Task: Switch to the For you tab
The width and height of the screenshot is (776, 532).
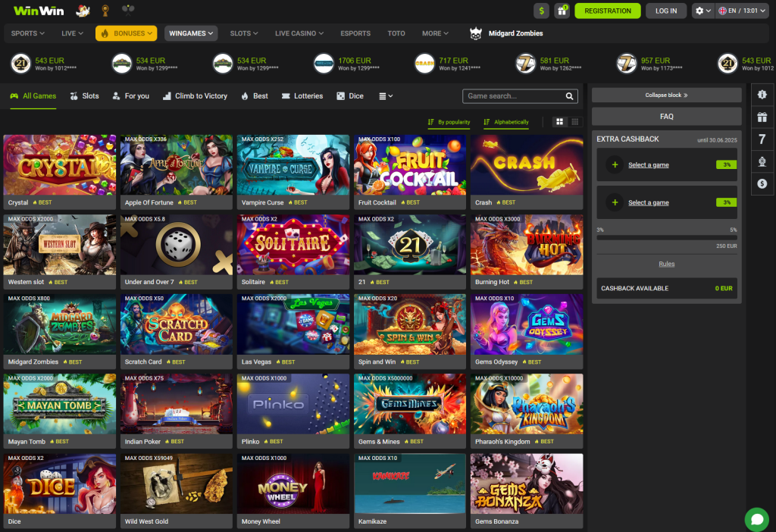Action: (130, 96)
